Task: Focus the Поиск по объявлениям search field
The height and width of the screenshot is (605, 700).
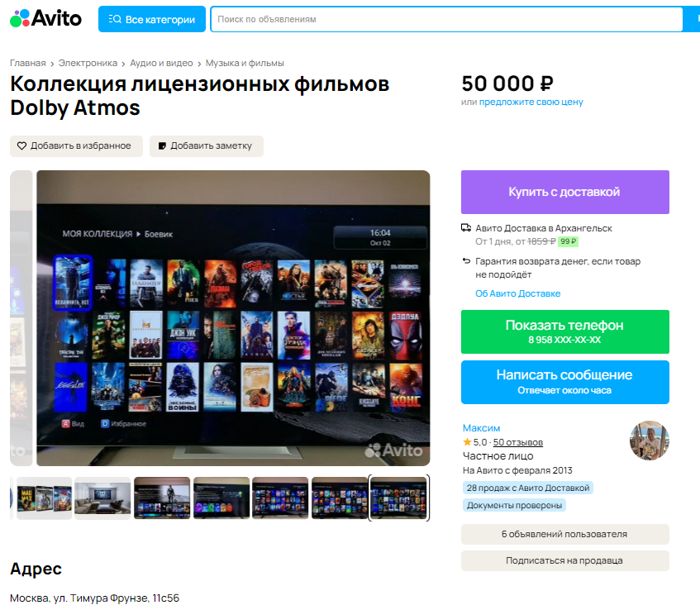Action: [446, 19]
